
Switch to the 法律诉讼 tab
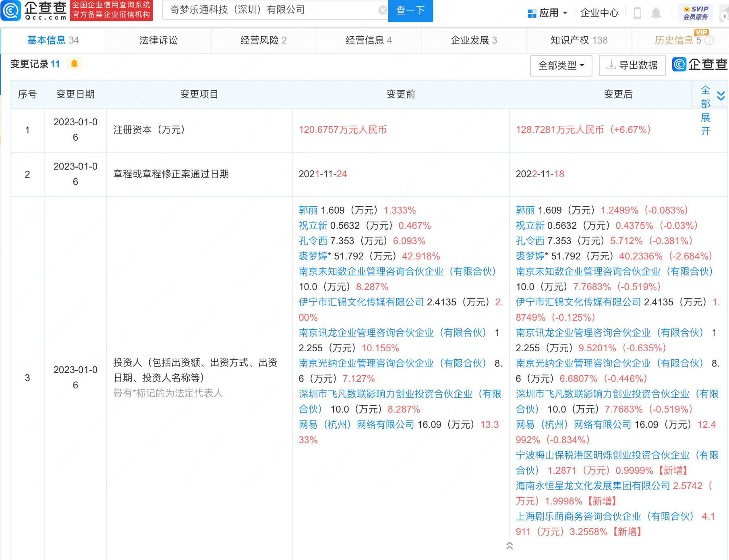(x=158, y=40)
